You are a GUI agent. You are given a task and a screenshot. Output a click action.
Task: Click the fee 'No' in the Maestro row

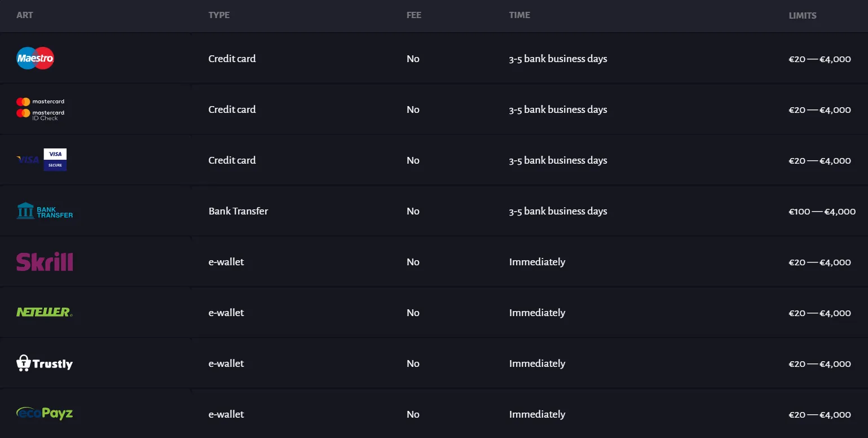[413, 59]
